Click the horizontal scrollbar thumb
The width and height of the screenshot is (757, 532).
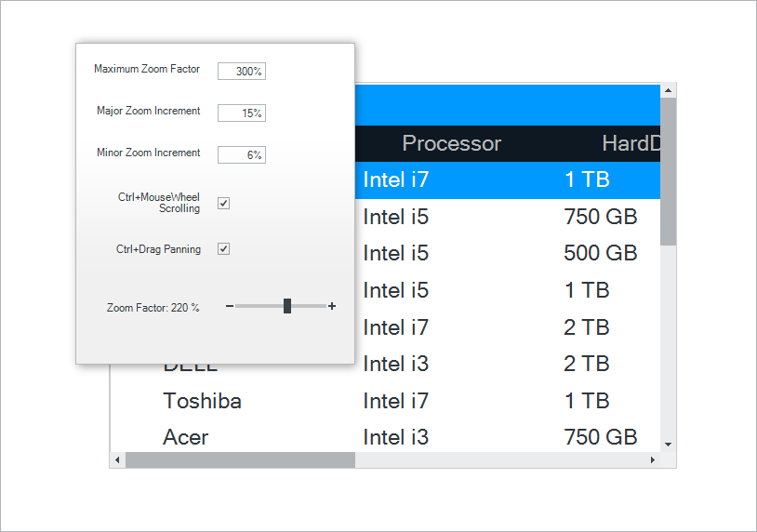click(240, 460)
